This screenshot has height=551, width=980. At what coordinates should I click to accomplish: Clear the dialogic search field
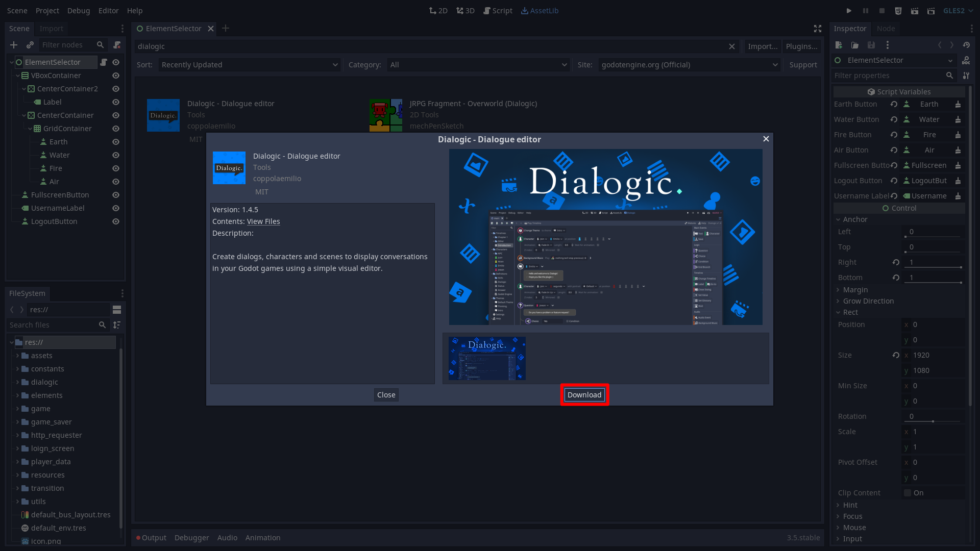pos(732,46)
